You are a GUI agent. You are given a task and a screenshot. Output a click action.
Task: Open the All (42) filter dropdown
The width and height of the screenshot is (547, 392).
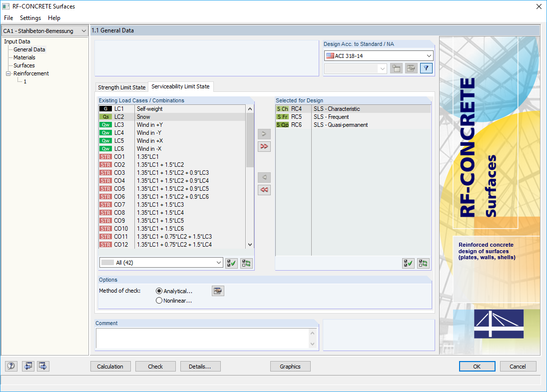pyautogui.click(x=161, y=263)
